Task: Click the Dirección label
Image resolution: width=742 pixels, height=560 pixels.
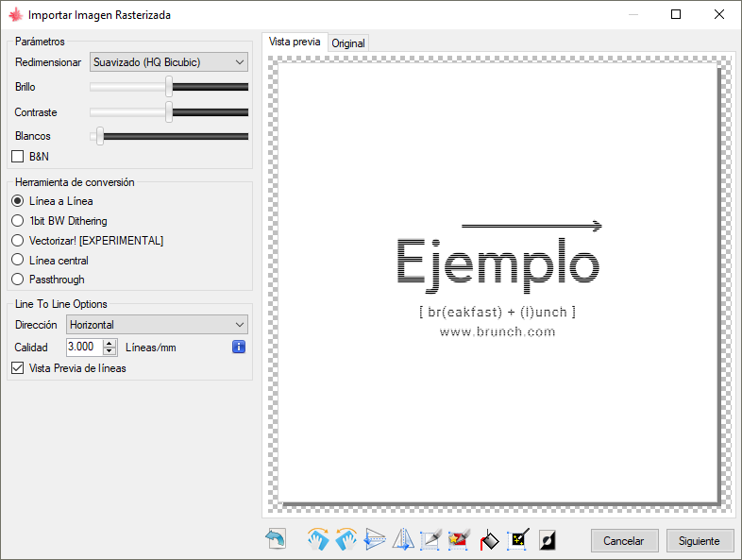Action: [36, 325]
